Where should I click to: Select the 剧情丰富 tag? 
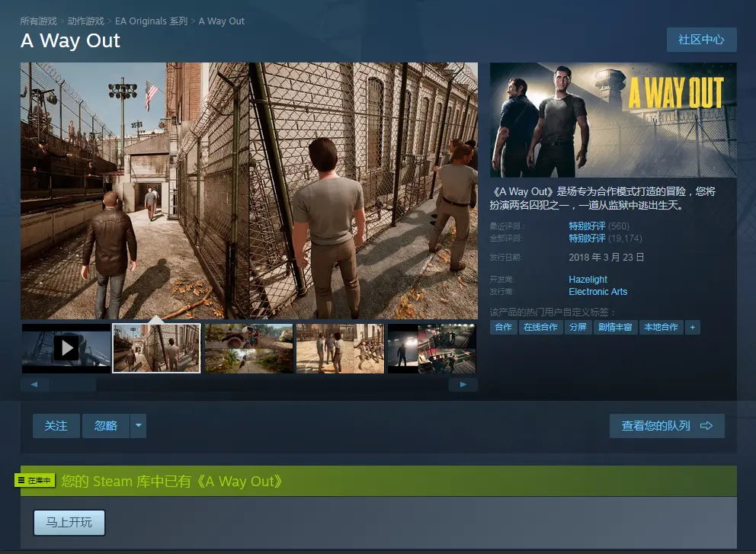click(615, 328)
